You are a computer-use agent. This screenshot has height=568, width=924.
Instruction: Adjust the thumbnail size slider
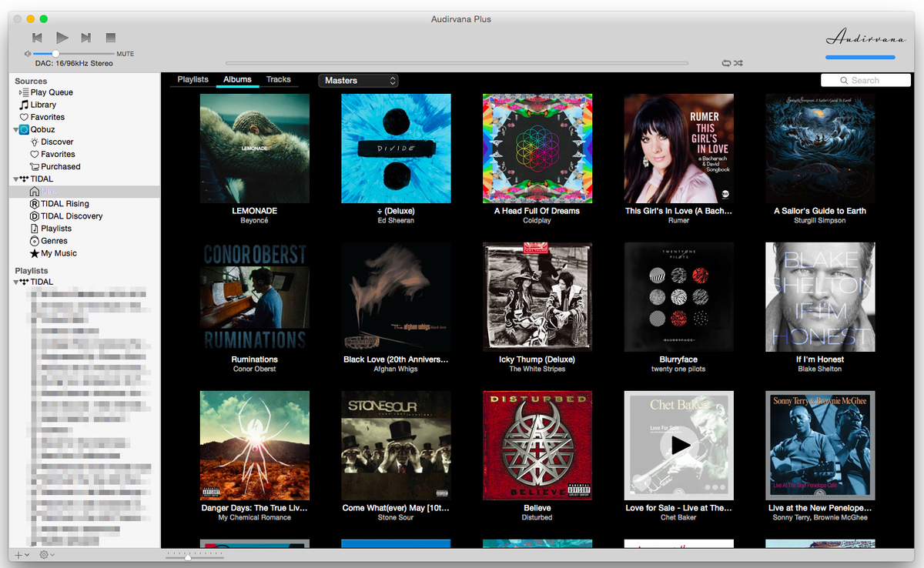(188, 556)
